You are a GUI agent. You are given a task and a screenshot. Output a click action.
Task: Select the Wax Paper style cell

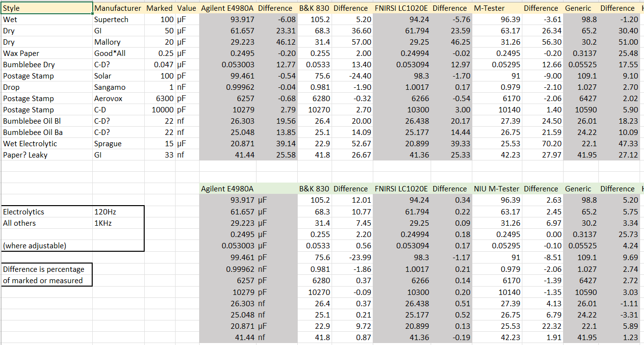pyautogui.click(x=47, y=53)
